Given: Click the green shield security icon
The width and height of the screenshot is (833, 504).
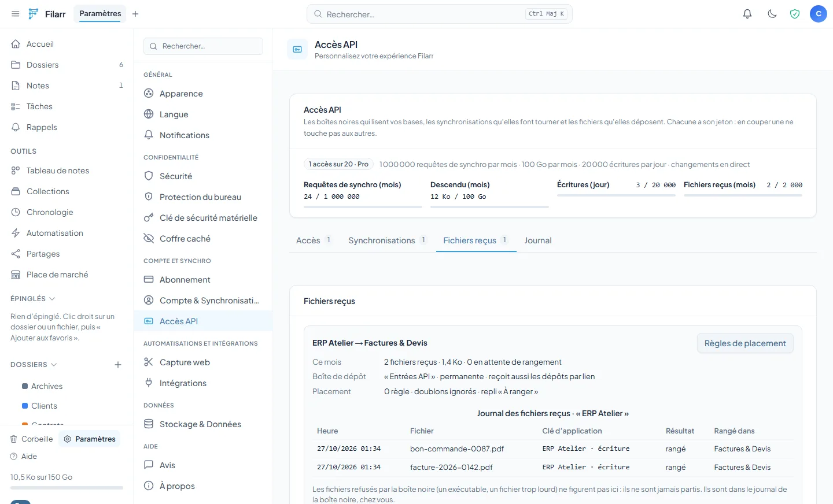Looking at the screenshot, I should [795, 14].
